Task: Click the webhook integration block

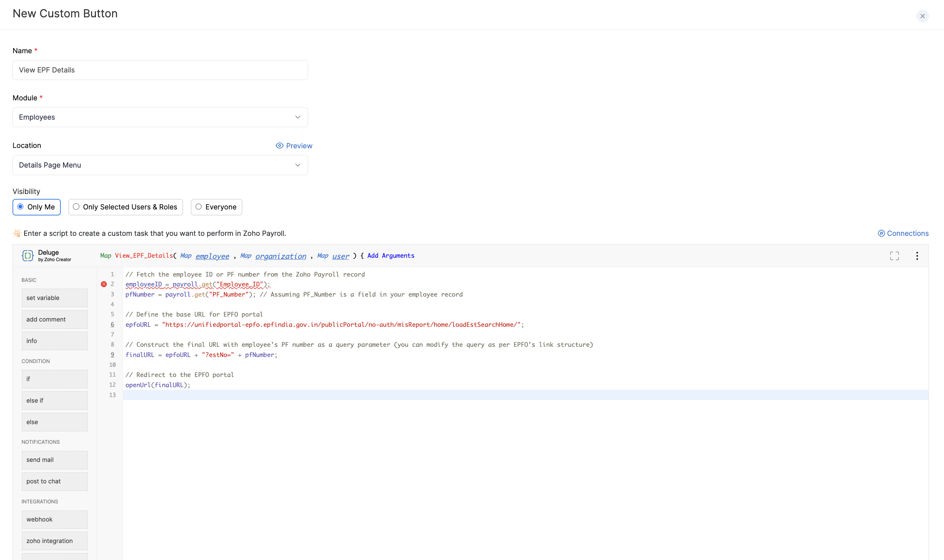Action: (x=54, y=520)
